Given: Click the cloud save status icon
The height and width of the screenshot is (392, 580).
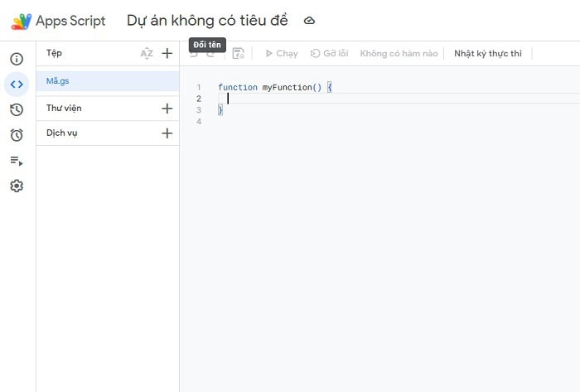Looking at the screenshot, I should tap(309, 21).
